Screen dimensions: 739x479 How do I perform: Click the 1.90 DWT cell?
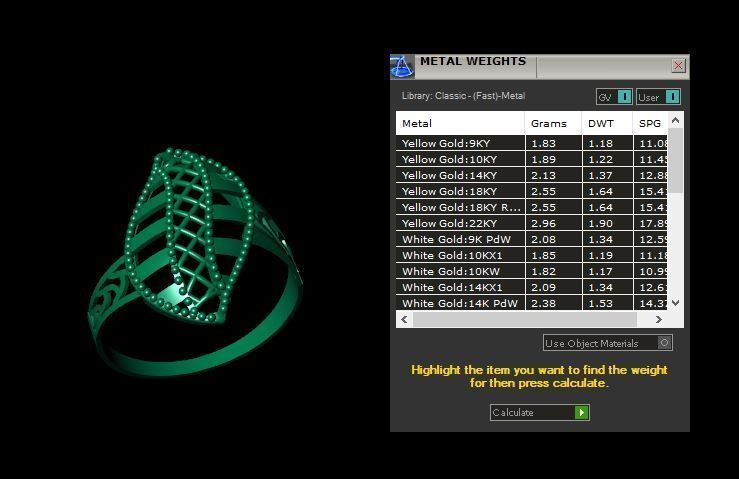point(608,223)
